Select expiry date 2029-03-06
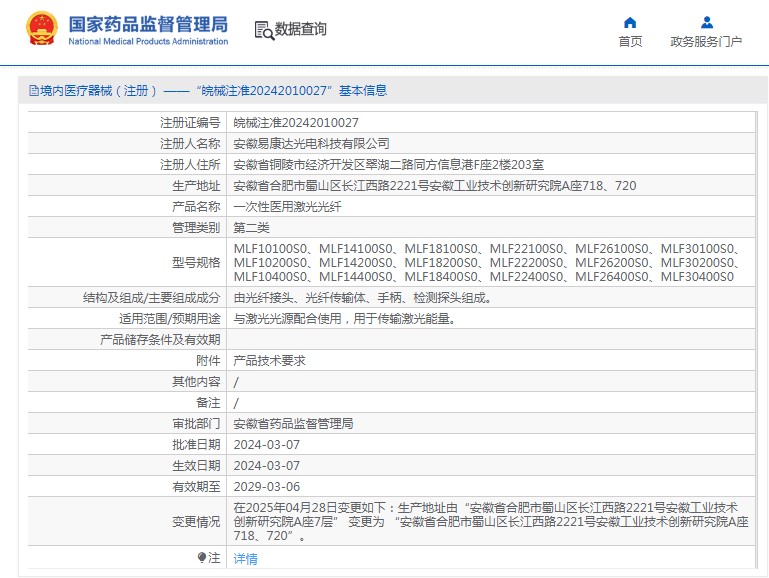769x578 pixels. tap(266, 487)
